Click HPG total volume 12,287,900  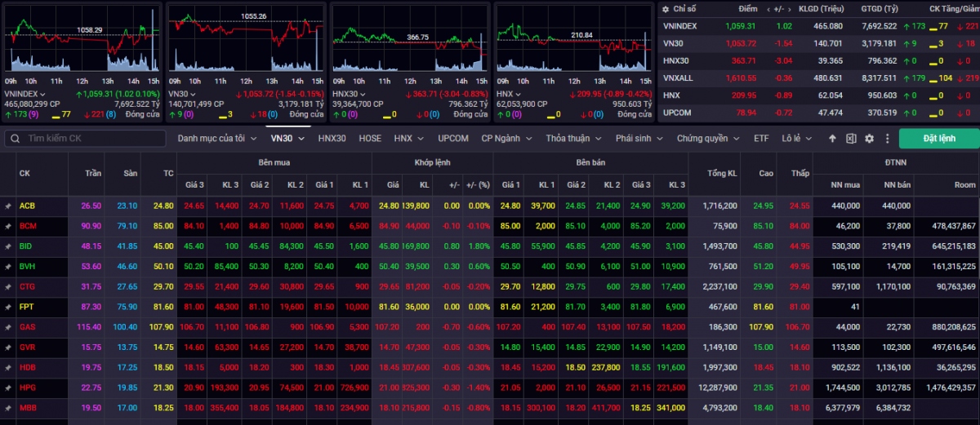coord(715,387)
